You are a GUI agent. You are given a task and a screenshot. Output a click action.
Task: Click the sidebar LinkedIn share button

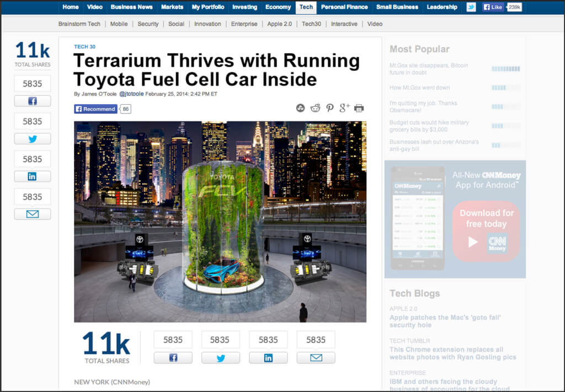pos(33,176)
